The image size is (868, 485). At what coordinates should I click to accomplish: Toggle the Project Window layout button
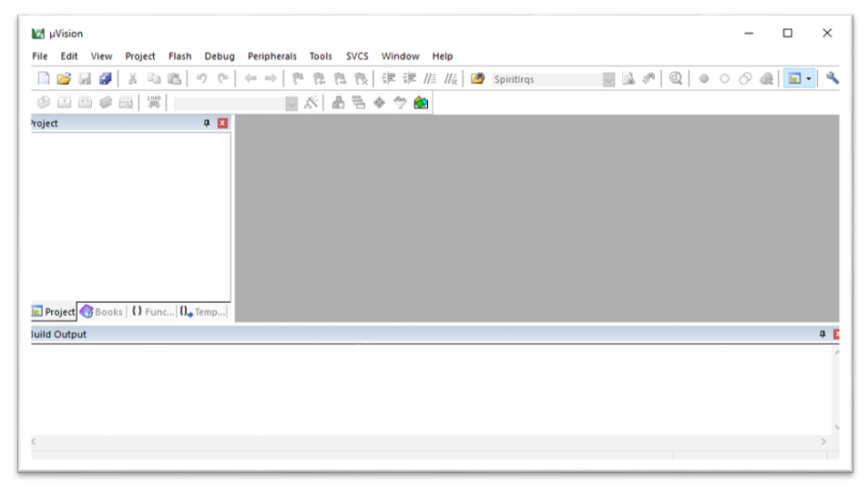794,78
